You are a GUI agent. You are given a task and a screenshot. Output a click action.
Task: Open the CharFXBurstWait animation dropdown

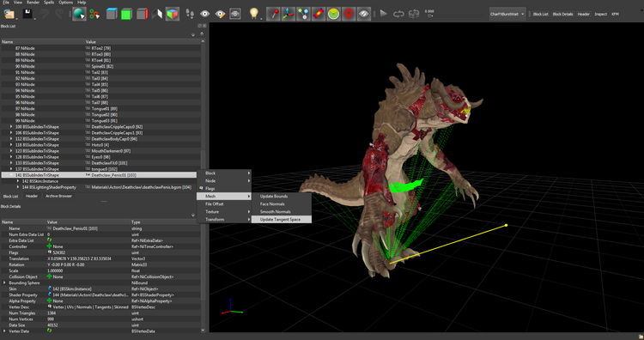coord(507,14)
